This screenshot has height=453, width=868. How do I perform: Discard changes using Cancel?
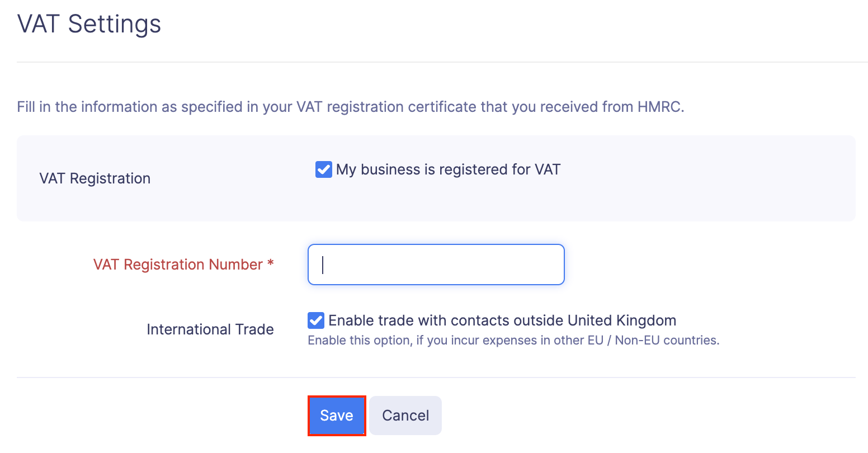point(405,415)
